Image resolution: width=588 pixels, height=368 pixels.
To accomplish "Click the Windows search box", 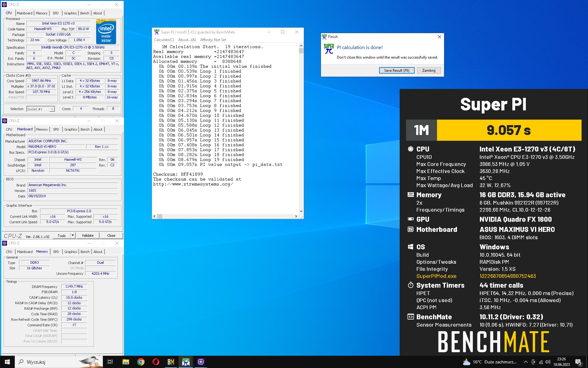I will click(59, 362).
